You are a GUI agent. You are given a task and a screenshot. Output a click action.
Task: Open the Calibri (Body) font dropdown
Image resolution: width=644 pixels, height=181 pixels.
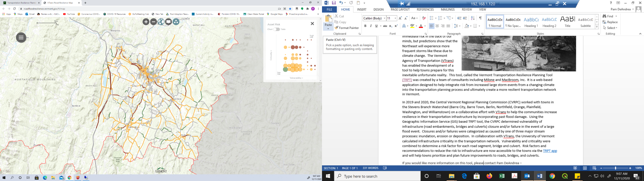click(x=385, y=18)
